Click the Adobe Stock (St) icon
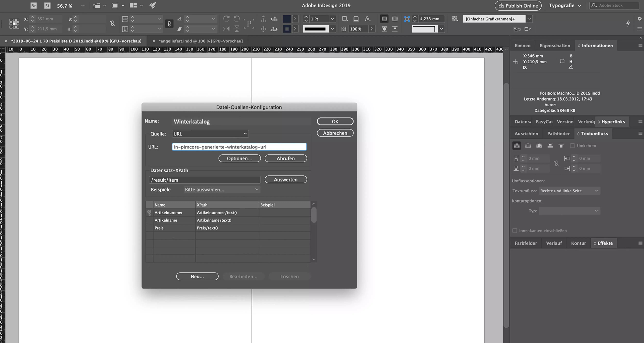 click(x=47, y=6)
